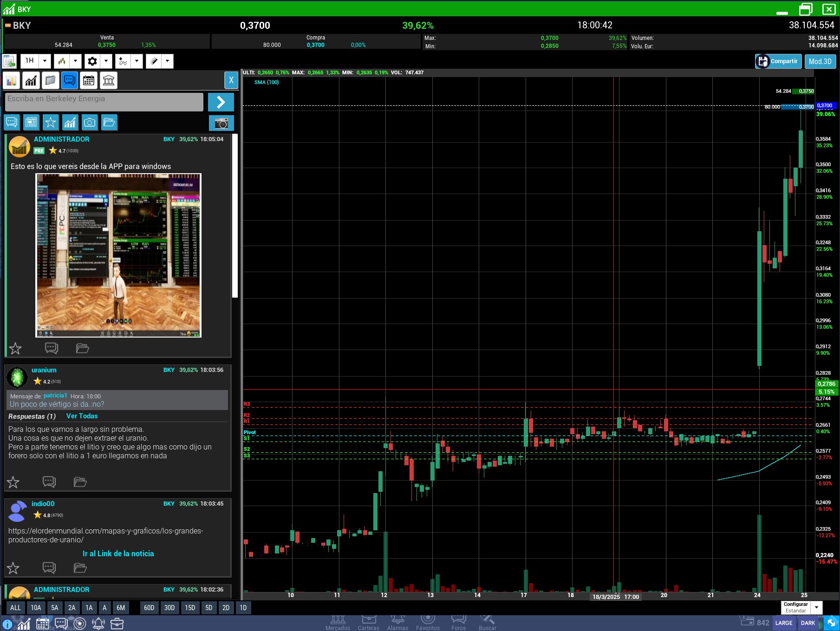Viewport: 840px width, 631px height.
Task: Filter forum by open folder icon
Action: pyautogui.click(x=109, y=122)
